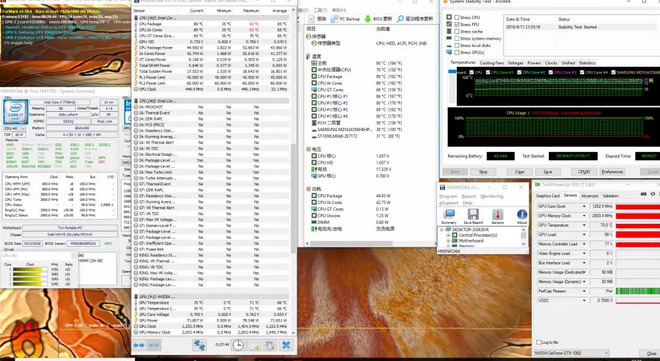Switch to the Cooling Fans tab
The height and width of the screenshot is (361, 660).
pos(492,63)
